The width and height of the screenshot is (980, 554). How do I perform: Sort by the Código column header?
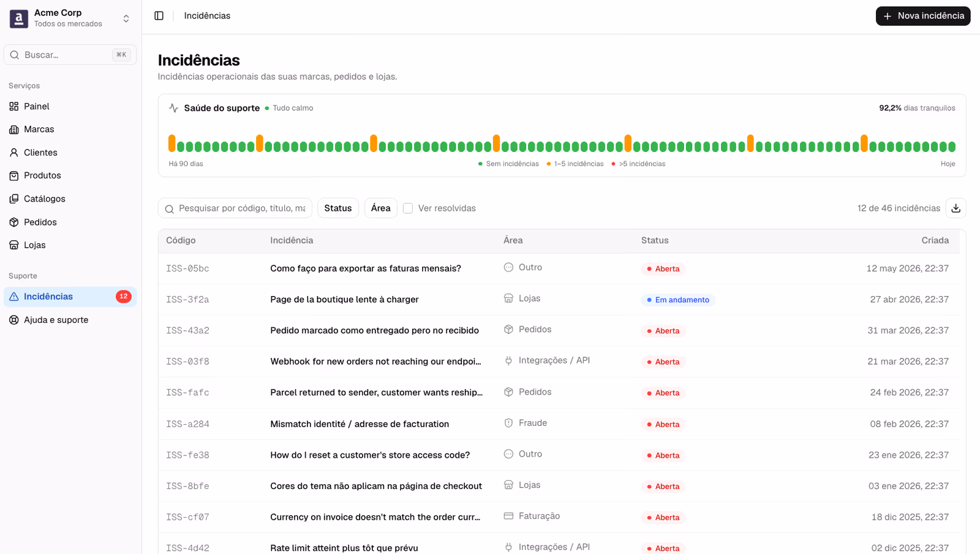tap(181, 241)
